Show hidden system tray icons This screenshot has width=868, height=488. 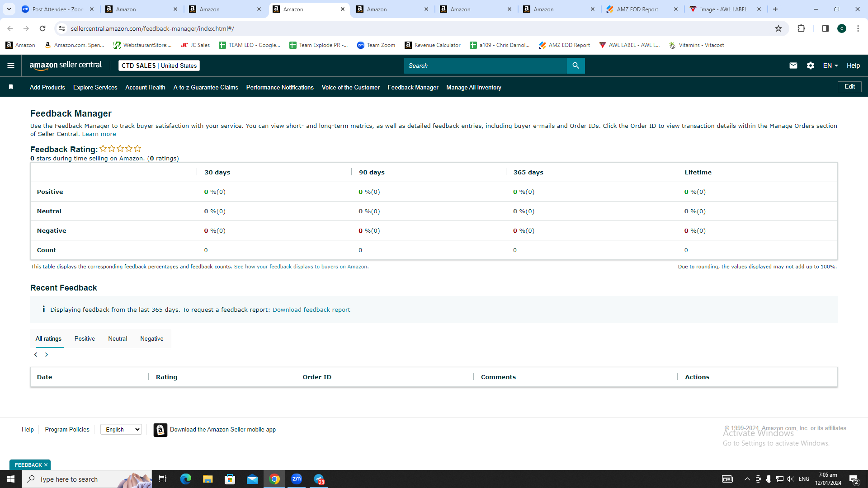click(x=747, y=479)
